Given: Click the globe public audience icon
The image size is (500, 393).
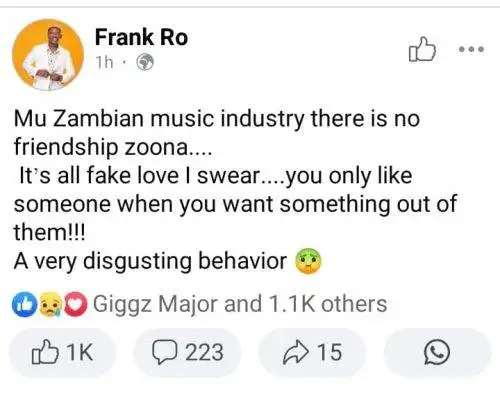Looking at the screenshot, I should (x=145, y=62).
